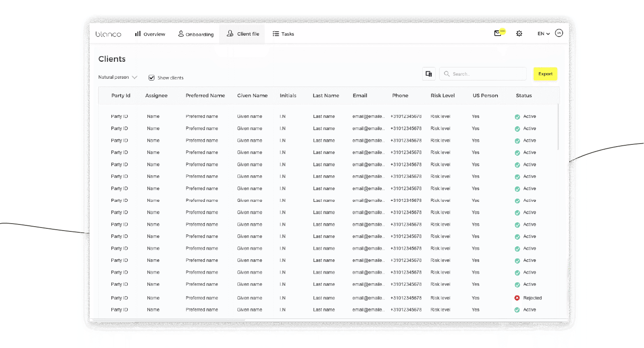Viewport: 644px width, 348px height.
Task: Switch to the Onboarding tab
Action: click(196, 34)
